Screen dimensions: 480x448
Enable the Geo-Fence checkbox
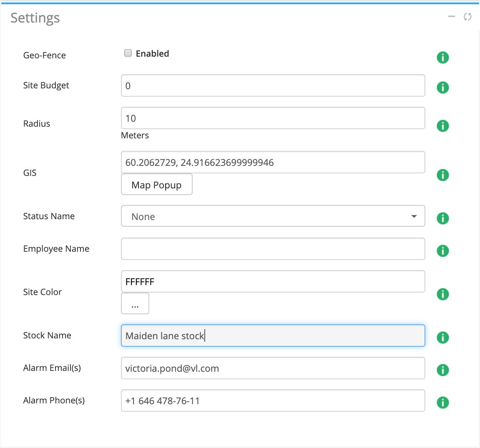tap(128, 53)
